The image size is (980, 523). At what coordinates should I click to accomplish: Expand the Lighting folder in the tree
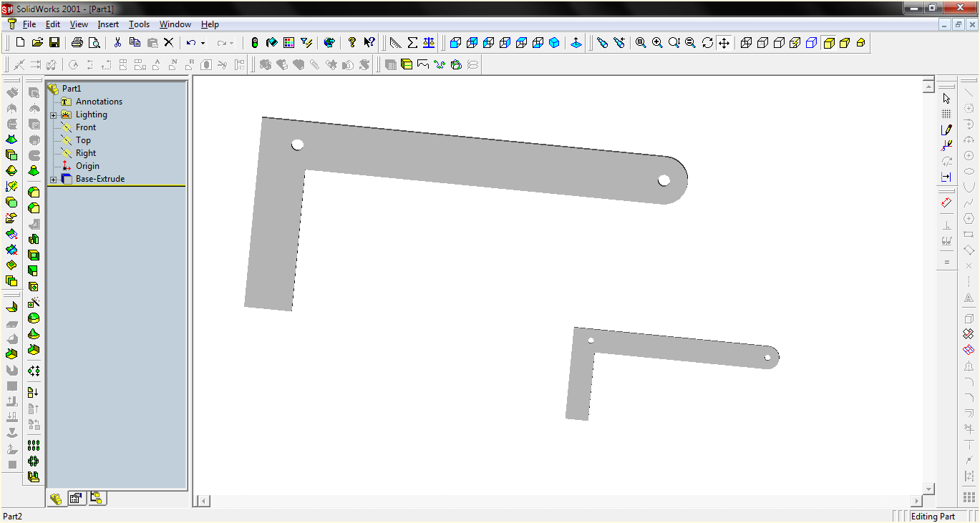[53, 114]
